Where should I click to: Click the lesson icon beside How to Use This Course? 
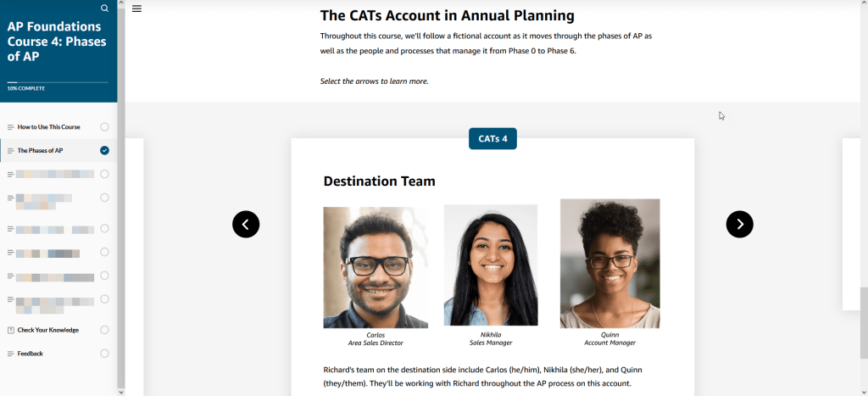tap(10, 127)
